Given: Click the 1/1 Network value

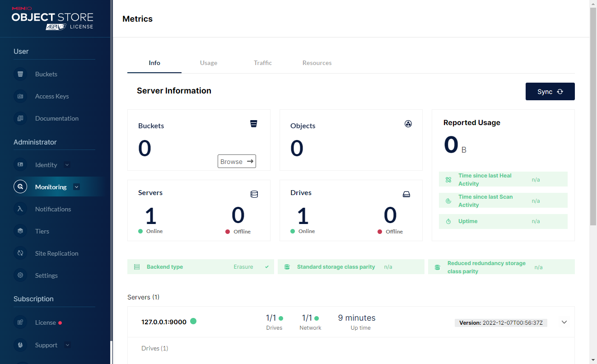Looking at the screenshot, I should pos(307,318).
